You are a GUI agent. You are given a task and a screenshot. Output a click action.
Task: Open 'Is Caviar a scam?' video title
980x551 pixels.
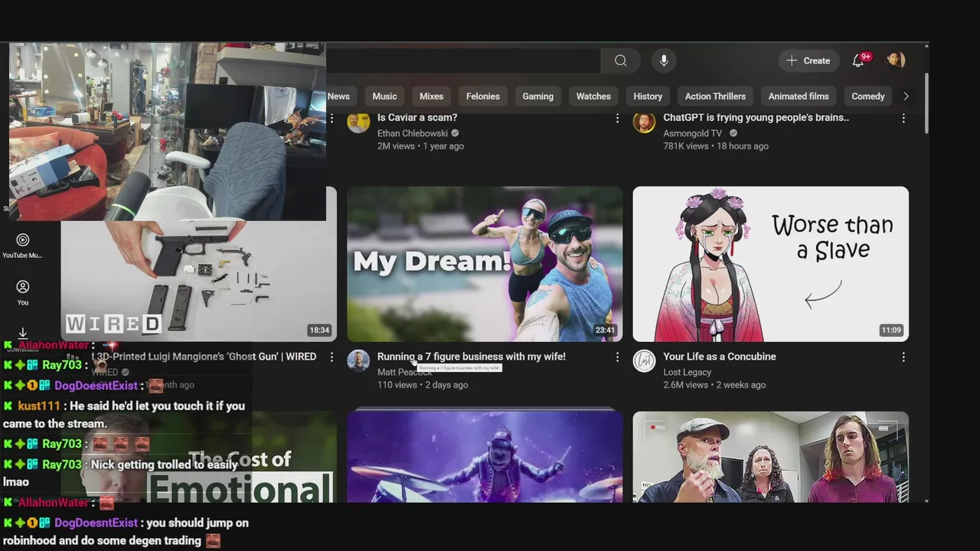(417, 118)
